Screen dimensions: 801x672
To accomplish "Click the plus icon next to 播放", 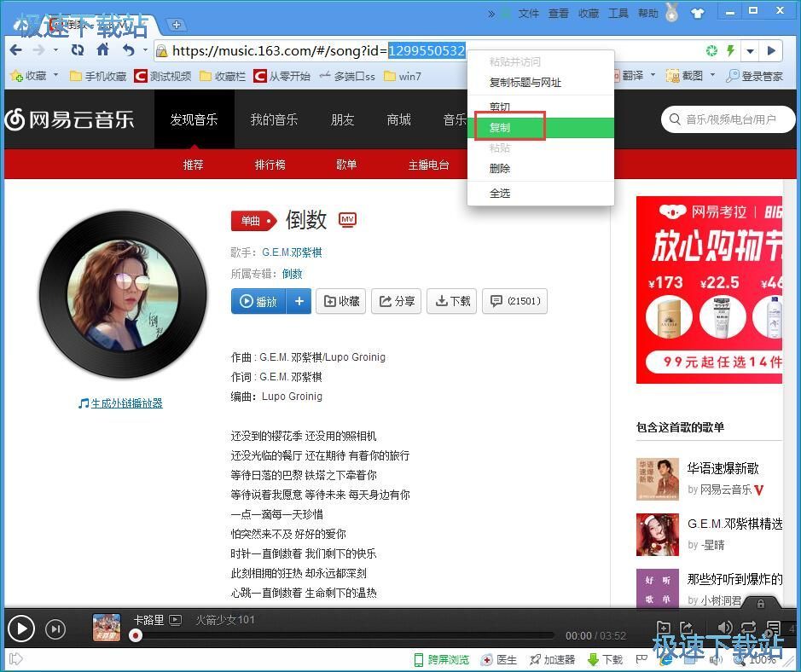I will [x=299, y=301].
